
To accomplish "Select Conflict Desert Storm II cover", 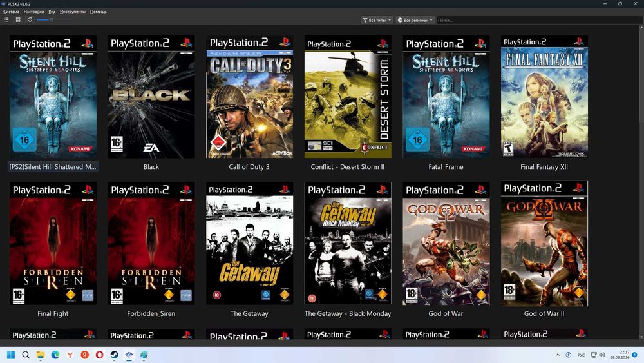I will (348, 97).
